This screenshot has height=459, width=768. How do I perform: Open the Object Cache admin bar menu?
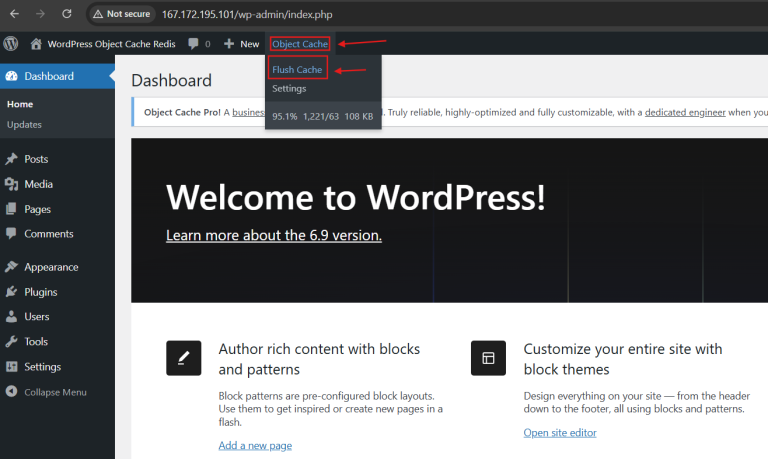(300, 44)
